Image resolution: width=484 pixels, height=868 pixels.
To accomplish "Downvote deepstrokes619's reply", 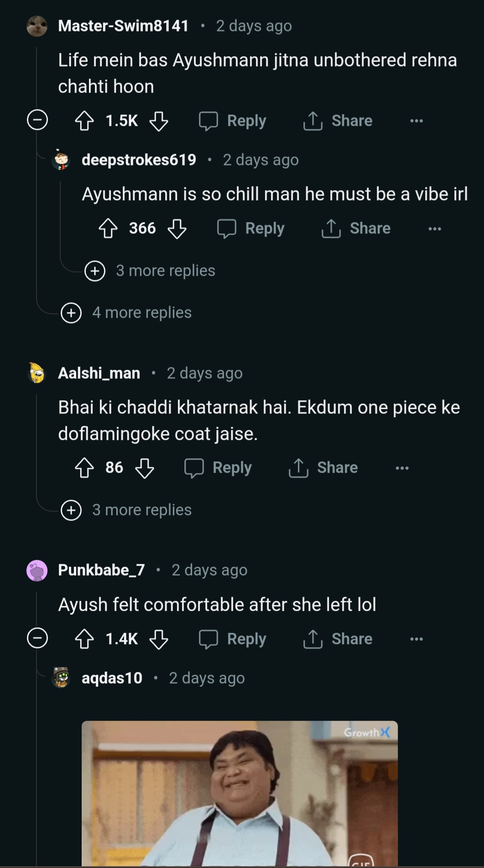I will click(x=177, y=228).
